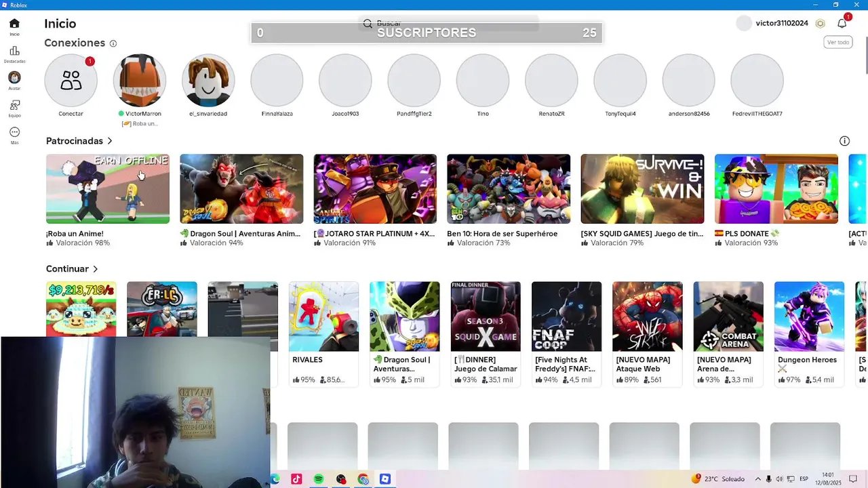
Task: Open the Roblox taskbar icon
Action: pyautogui.click(x=385, y=479)
